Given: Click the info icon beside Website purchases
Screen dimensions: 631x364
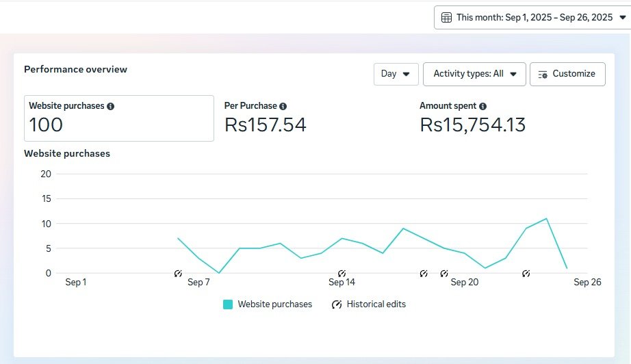Looking at the screenshot, I should (x=110, y=106).
